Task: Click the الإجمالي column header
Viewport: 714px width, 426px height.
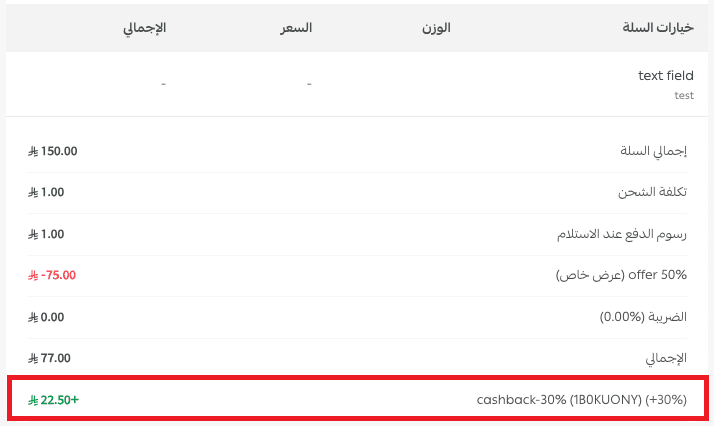Action: pos(144,28)
